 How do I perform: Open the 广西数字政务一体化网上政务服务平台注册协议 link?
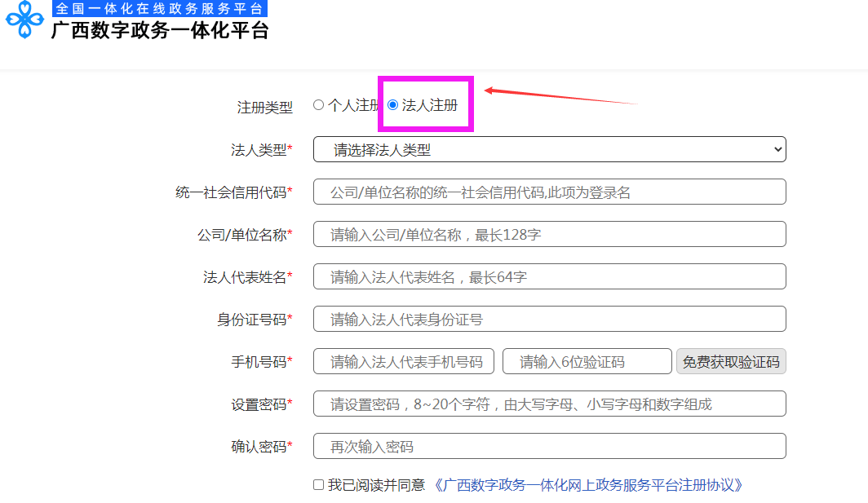588,485
